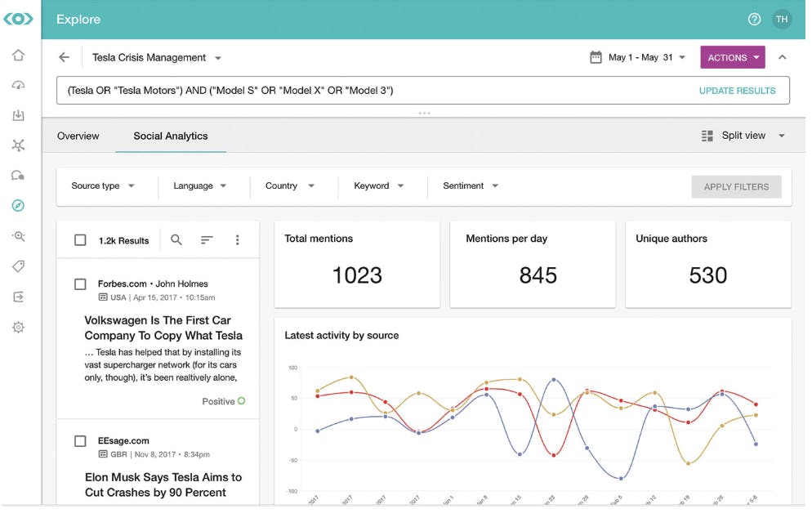Expand the Tesla Crisis Management dropdown
This screenshot has width=812, height=518.
[x=218, y=58]
